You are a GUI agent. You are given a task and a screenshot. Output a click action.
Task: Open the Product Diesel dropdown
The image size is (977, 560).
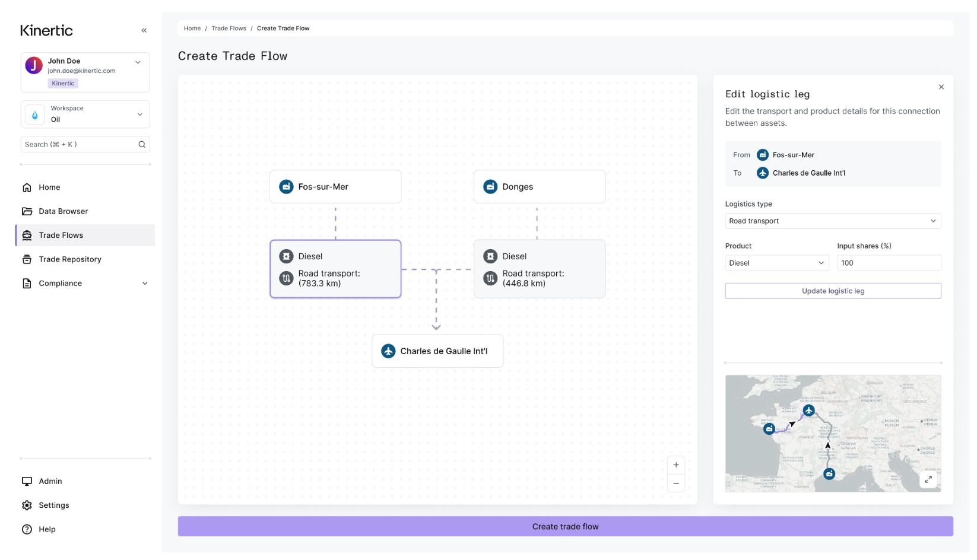[777, 263]
